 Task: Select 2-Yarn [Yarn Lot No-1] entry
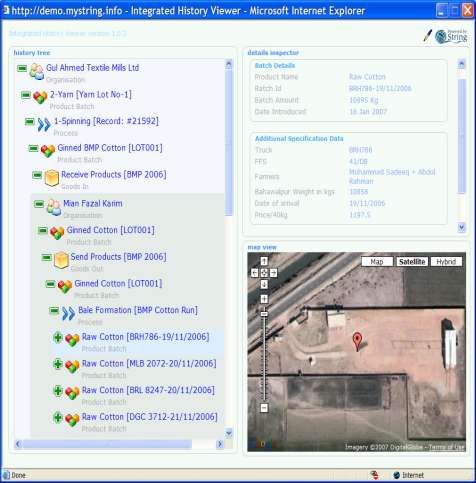[91, 95]
